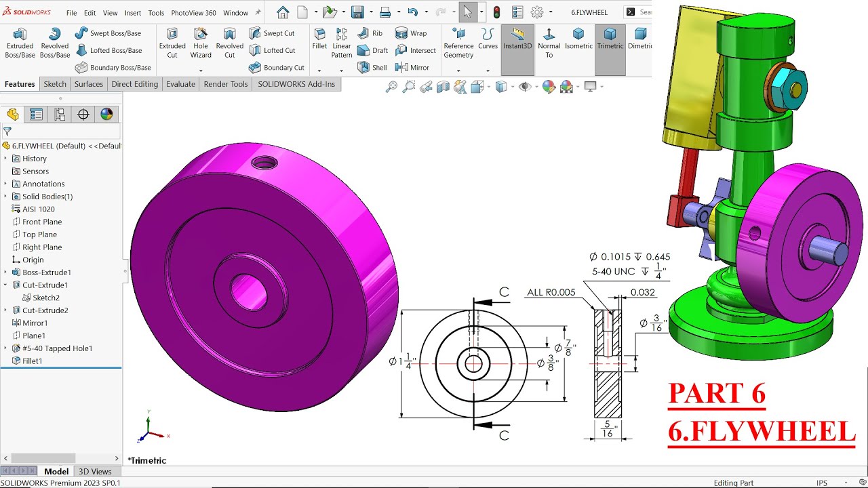Switch to the SOLIDWORKS Add-Ins tab
The image size is (868, 488).
[296, 84]
